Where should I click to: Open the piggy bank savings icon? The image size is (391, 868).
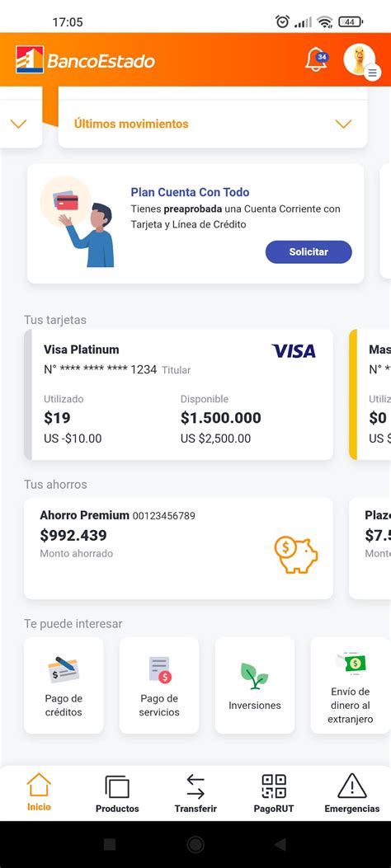[x=296, y=556]
